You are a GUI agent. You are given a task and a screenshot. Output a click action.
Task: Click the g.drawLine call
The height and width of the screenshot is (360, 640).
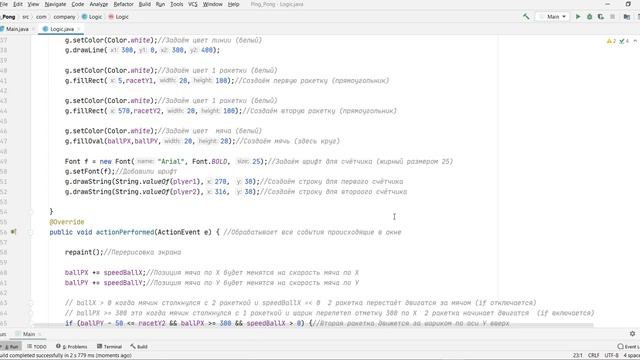[x=142, y=50]
